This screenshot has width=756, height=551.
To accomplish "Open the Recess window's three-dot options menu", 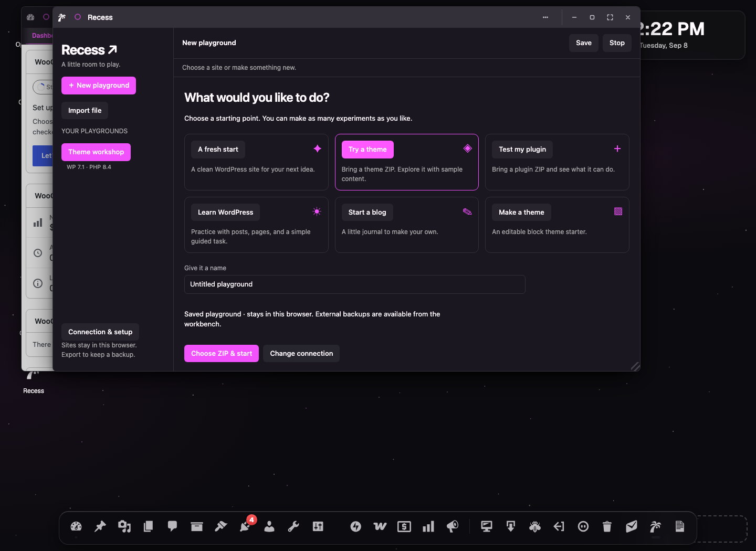I will [x=545, y=17].
